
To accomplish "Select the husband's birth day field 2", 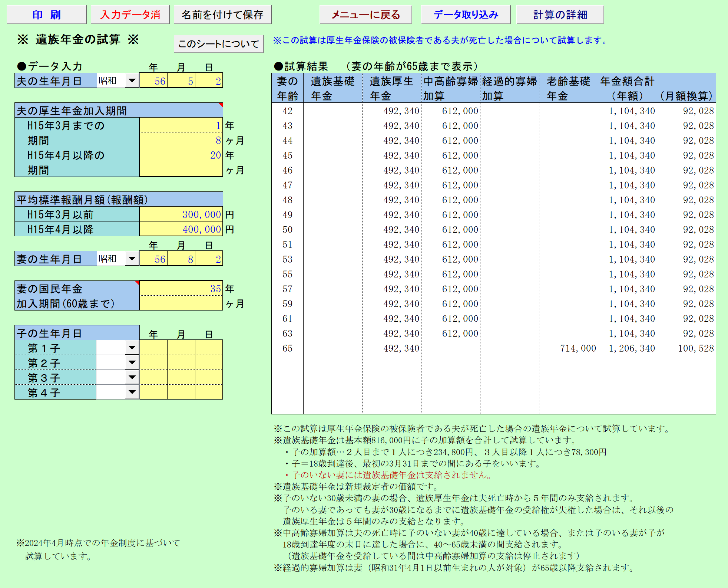I will click(x=209, y=81).
